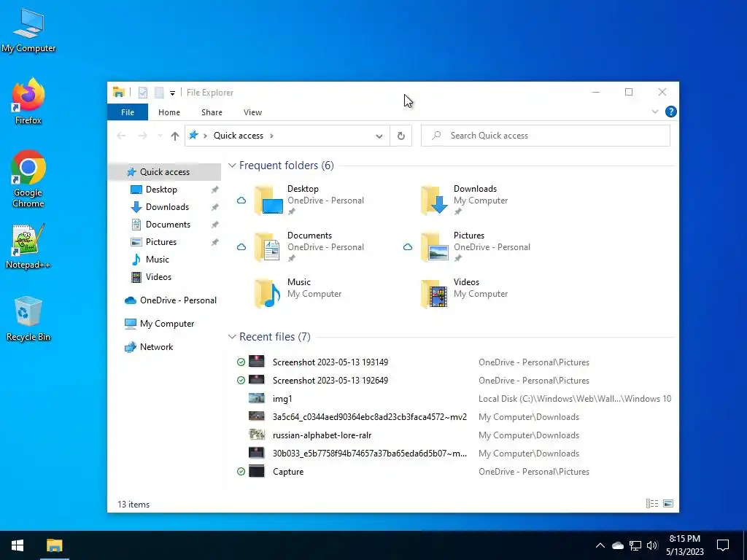This screenshot has width=747, height=560.
Task: Click the Properties icon in the title bar toolbar
Action: coord(142,93)
